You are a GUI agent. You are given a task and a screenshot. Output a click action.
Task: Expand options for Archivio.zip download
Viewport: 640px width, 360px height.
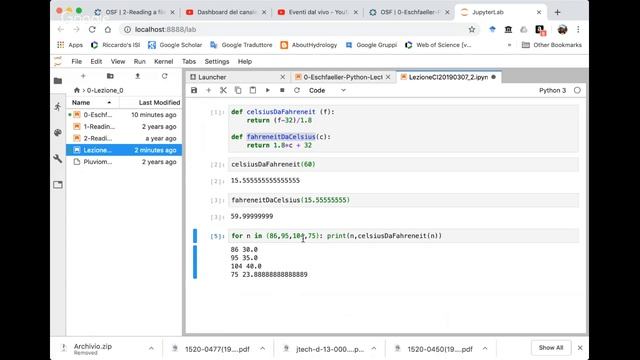(x=151, y=348)
